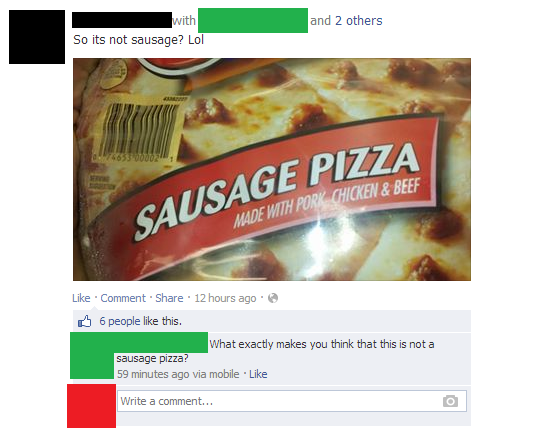Like the comment about sausage pizza

(258, 374)
